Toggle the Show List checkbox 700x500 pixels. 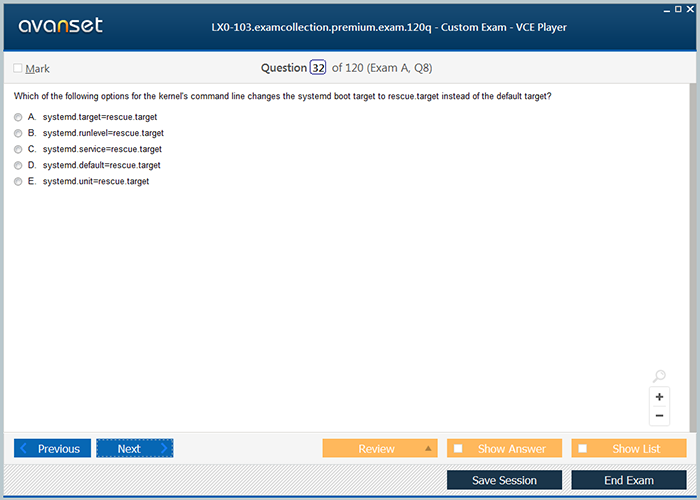[x=583, y=448]
